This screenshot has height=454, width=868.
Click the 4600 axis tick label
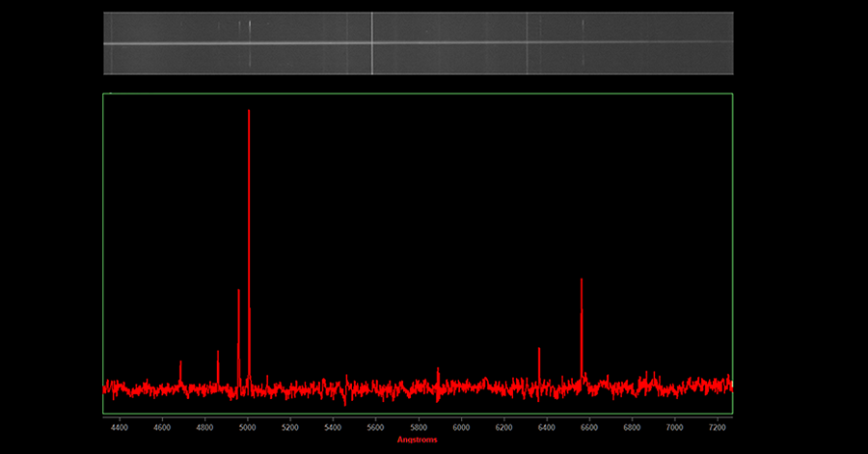tap(162, 426)
